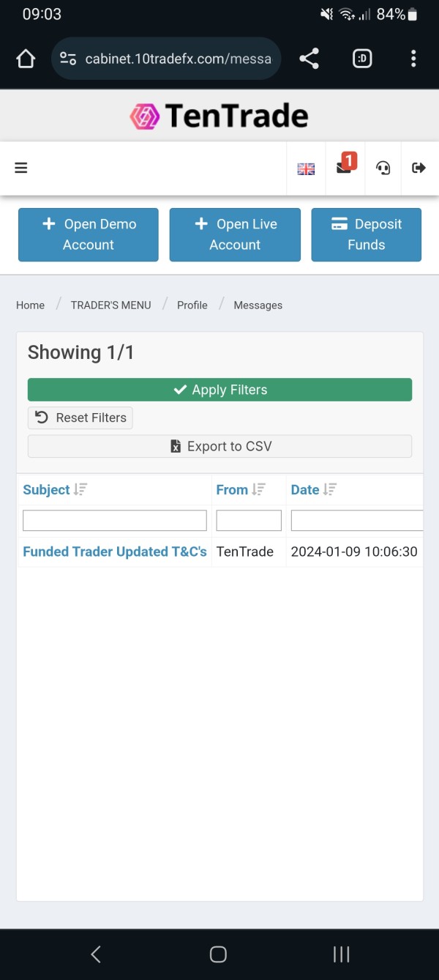This screenshot has height=980, width=439.
Task: Go to the Home breadcrumb
Action: [x=31, y=305]
